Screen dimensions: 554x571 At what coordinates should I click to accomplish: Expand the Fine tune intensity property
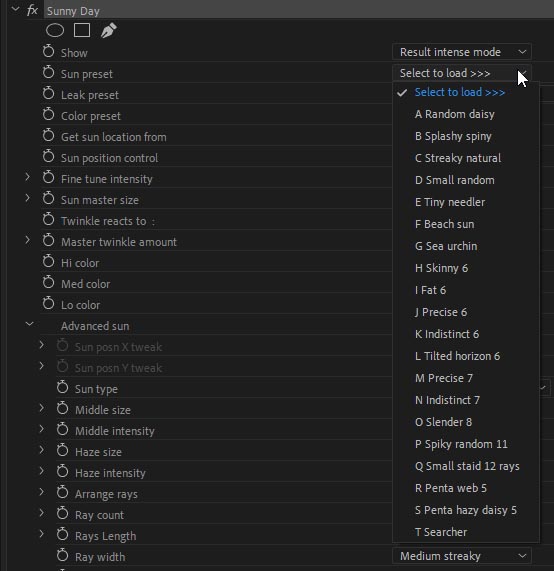(27, 177)
